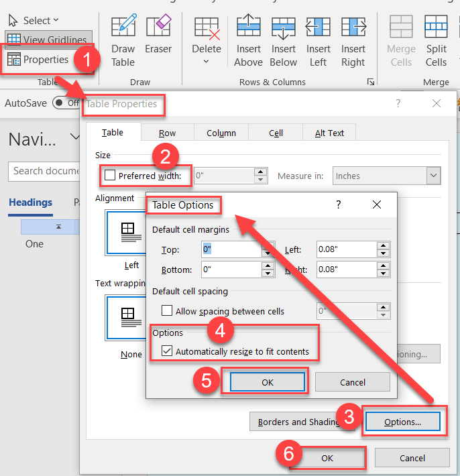This screenshot has height=476, width=460.
Task: Close the Table Options dialog
Action: click(x=376, y=204)
